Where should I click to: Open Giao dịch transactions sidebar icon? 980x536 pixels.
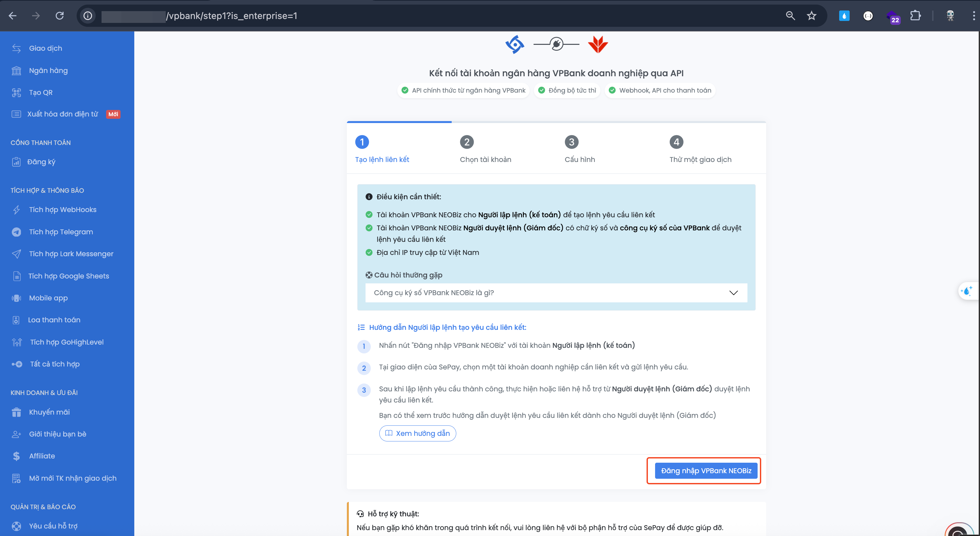click(16, 48)
